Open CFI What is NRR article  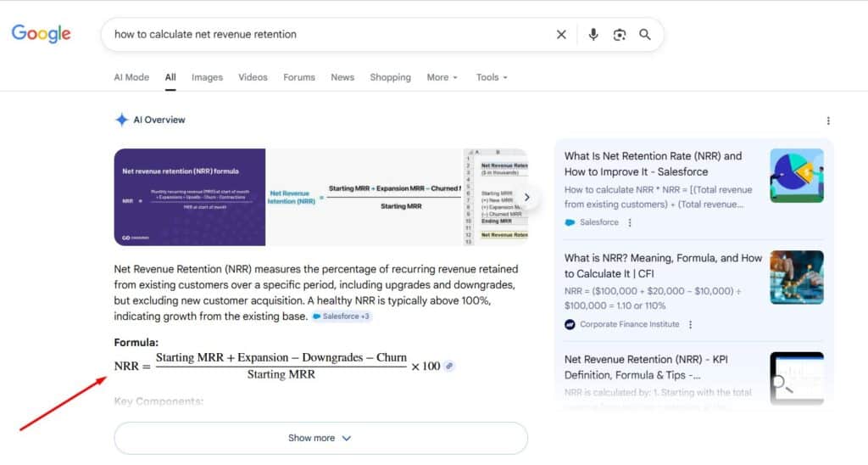pyautogui.click(x=663, y=266)
